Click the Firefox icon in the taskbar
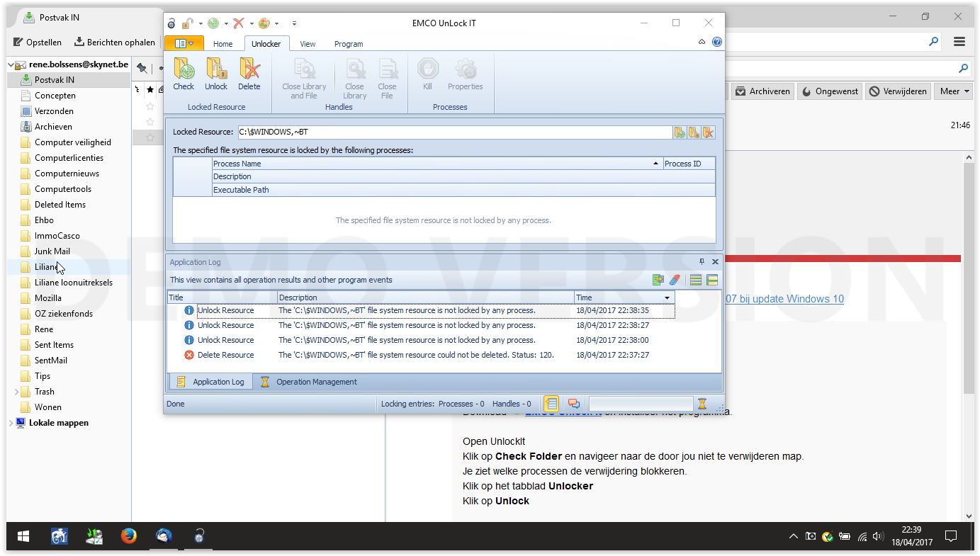Screen dimensions: 980x556 point(128,536)
